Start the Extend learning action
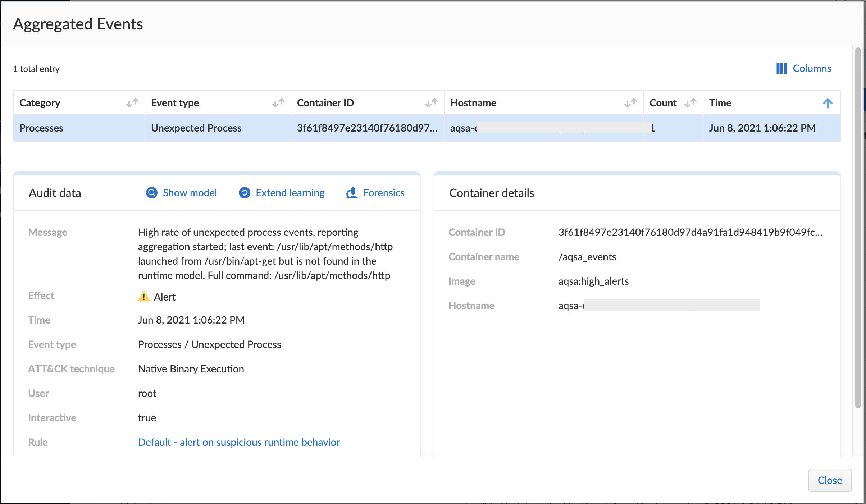This screenshot has width=866, height=504. tap(290, 193)
